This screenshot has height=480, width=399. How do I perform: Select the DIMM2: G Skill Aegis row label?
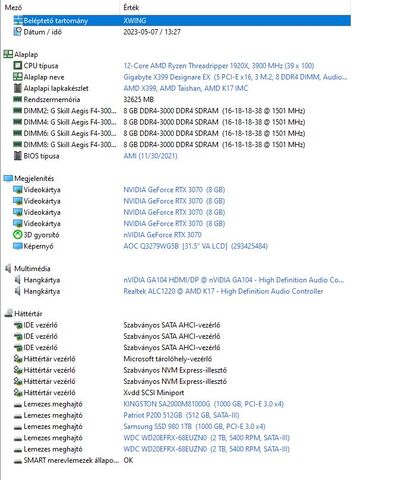pyautogui.click(x=70, y=111)
